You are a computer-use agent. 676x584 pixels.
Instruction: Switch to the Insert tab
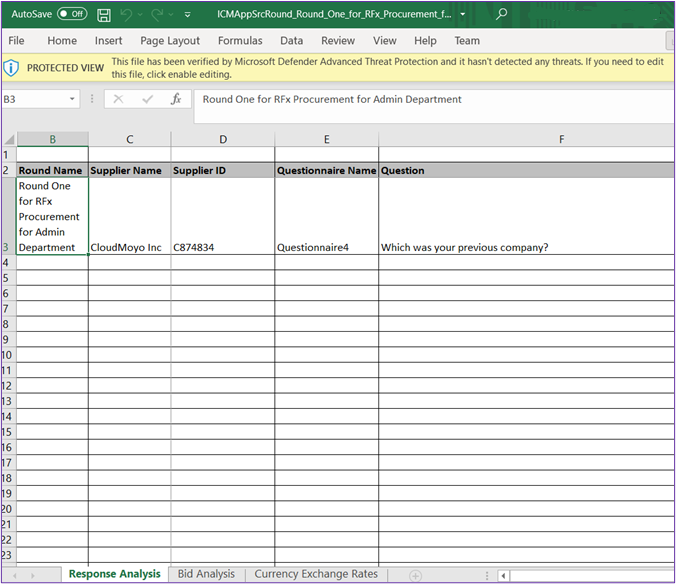[x=108, y=41]
